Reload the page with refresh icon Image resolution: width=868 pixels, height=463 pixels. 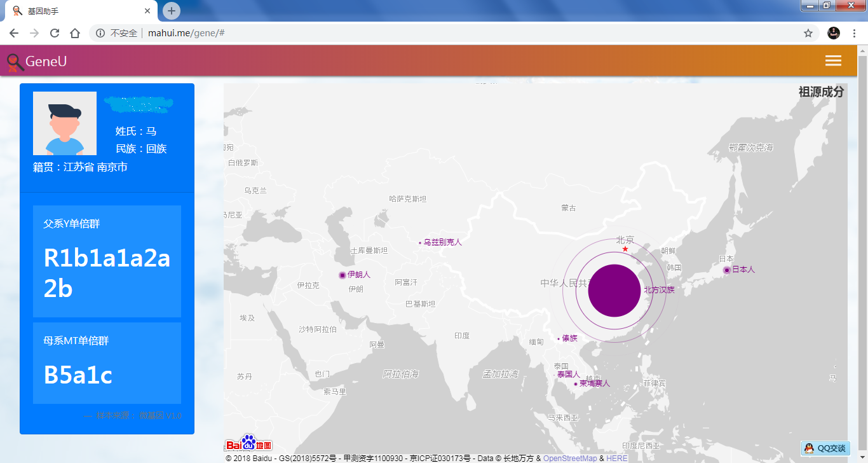coord(55,33)
